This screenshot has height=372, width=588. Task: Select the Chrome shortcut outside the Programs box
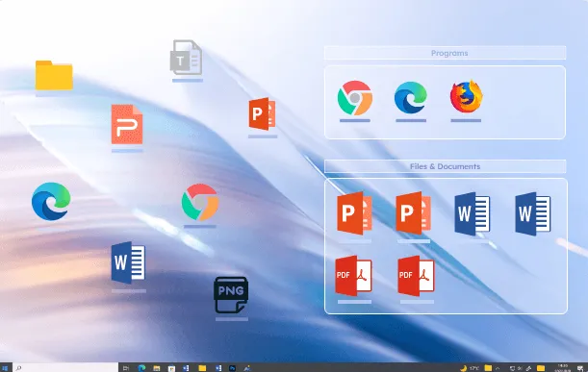click(200, 202)
